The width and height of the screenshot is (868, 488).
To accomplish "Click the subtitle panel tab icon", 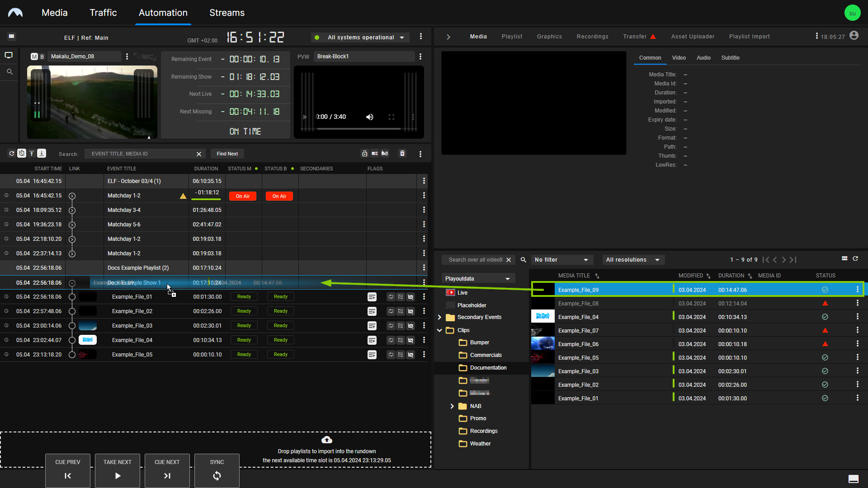I will [x=730, y=58].
